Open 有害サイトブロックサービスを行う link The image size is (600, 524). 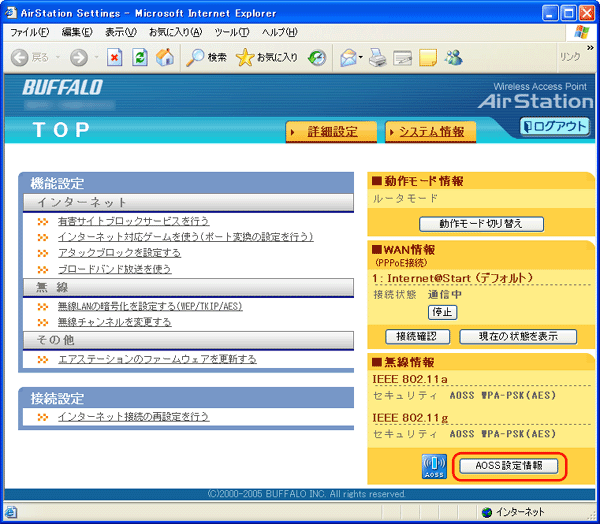(x=133, y=221)
